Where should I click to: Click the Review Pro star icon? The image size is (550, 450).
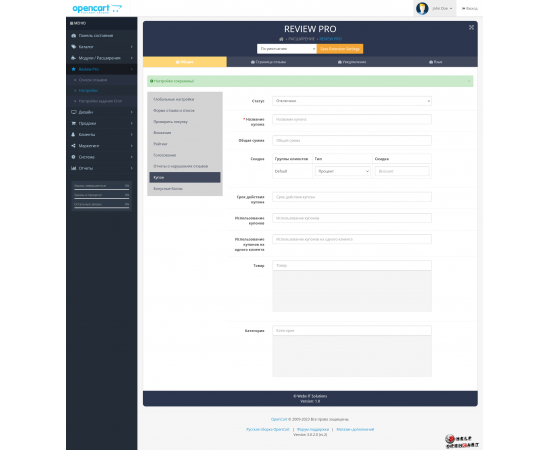74,69
